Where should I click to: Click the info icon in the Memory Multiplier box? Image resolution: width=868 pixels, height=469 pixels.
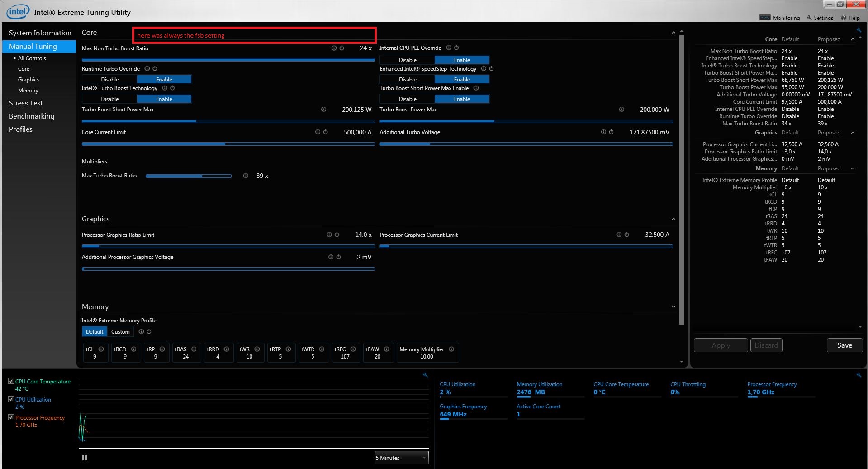451,349
